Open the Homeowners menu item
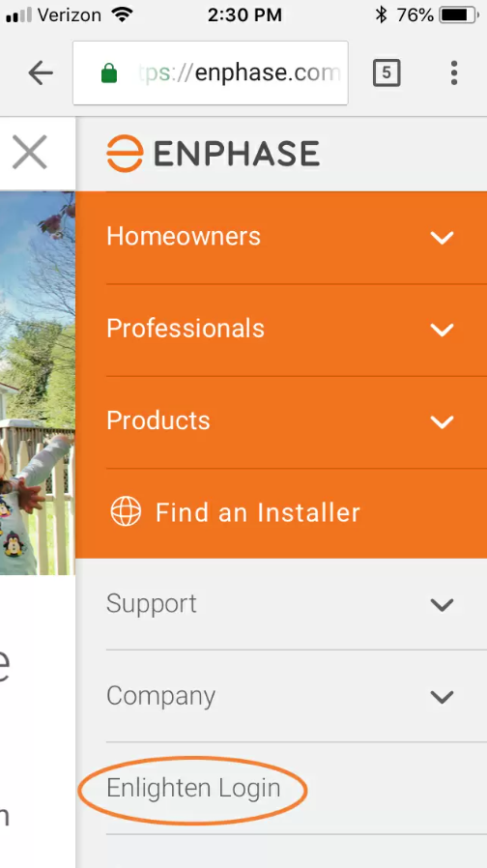Screen dimensions: 487x868 (x=184, y=237)
